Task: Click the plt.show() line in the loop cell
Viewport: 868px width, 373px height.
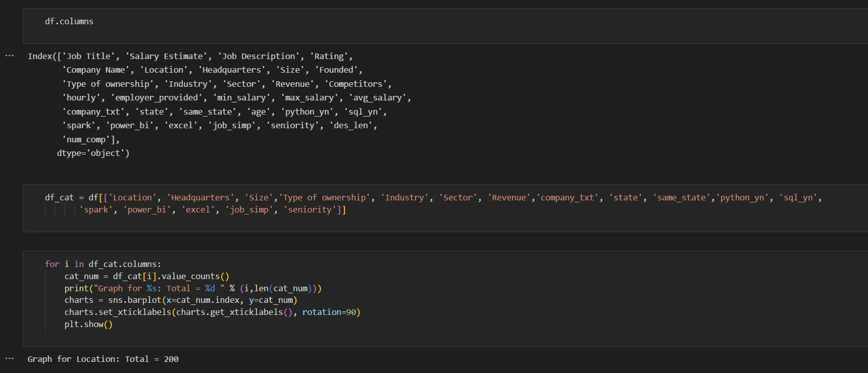Action: (x=88, y=324)
